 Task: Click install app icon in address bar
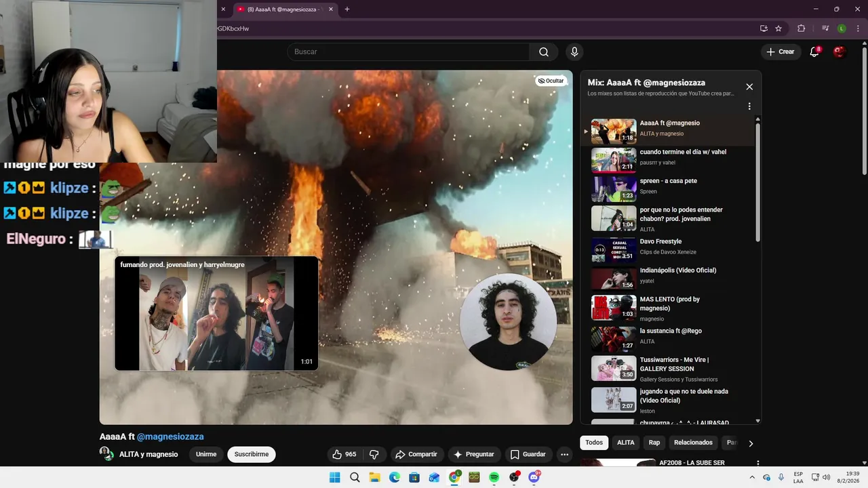pos(764,28)
